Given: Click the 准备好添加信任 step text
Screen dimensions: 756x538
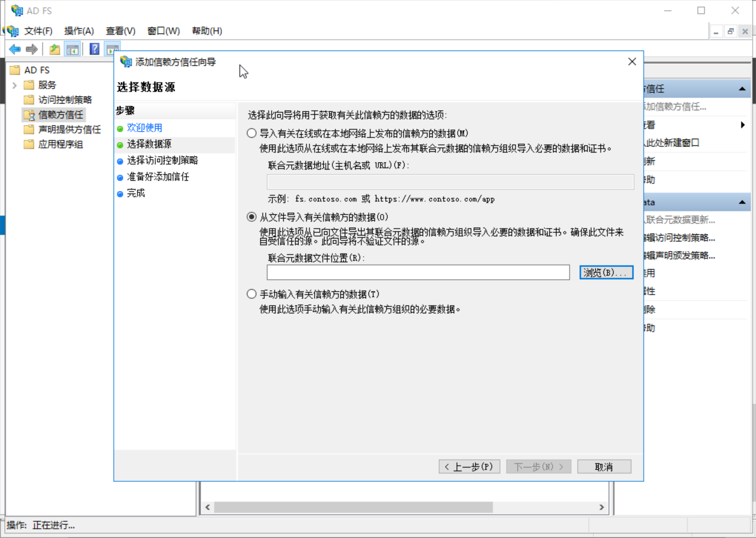Looking at the screenshot, I should pyautogui.click(x=158, y=177).
